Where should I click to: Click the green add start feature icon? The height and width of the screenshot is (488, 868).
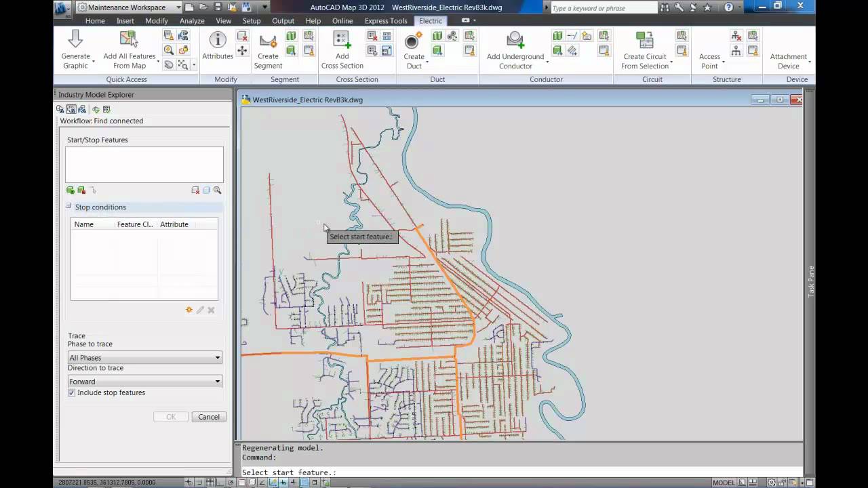point(71,190)
